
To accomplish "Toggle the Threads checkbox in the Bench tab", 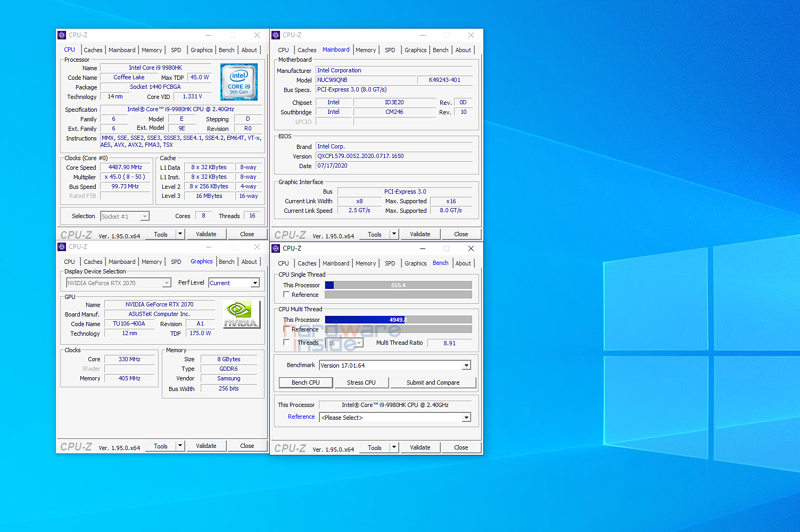I will coord(286,343).
